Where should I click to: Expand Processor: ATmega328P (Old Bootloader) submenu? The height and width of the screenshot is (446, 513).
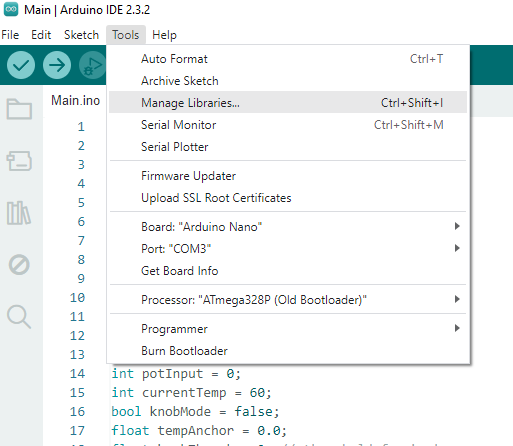click(x=288, y=300)
